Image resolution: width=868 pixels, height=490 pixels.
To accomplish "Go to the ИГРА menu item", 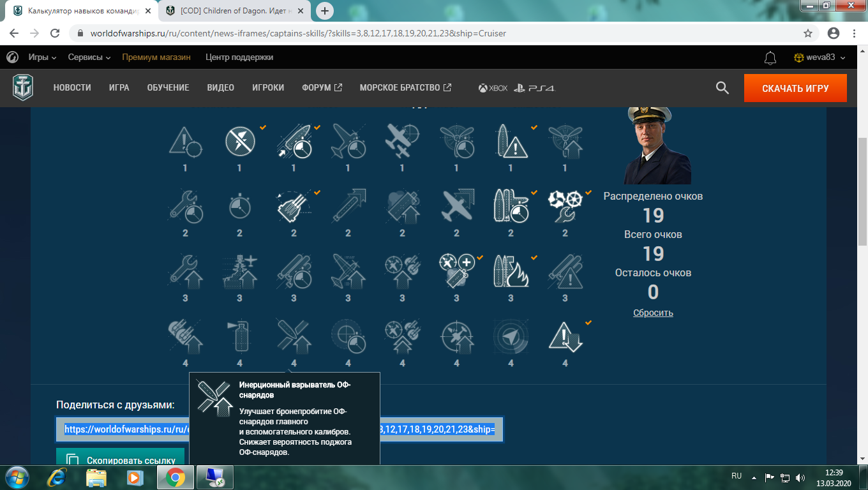I will coord(119,88).
